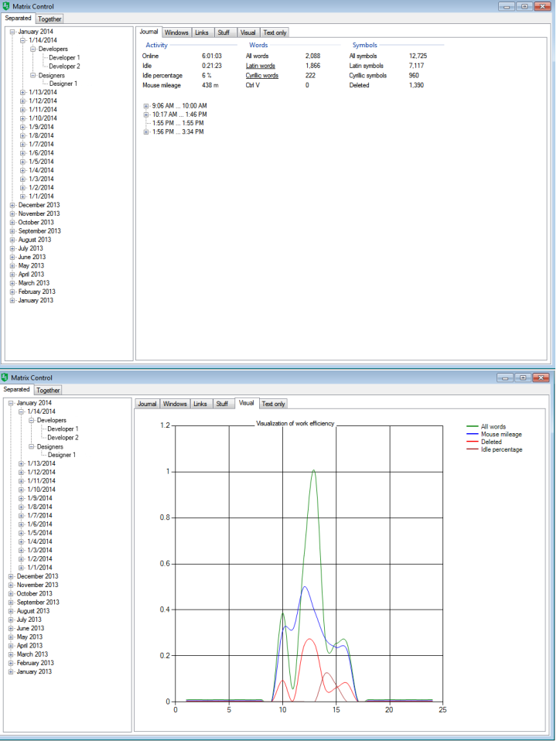Select Developer 1 in upper window tree
560x741 pixels.
click(x=64, y=58)
